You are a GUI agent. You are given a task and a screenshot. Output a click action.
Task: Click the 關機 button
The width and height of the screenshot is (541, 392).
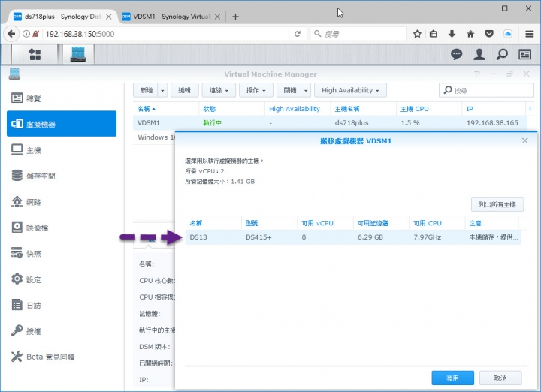(x=289, y=90)
